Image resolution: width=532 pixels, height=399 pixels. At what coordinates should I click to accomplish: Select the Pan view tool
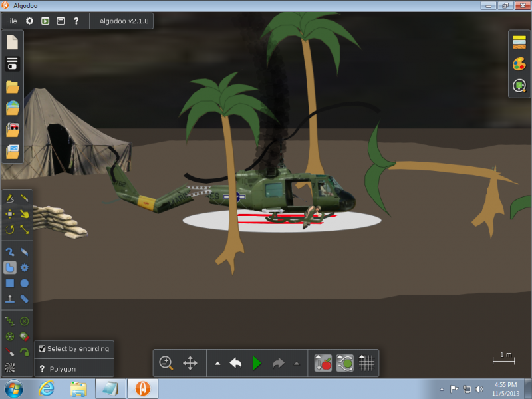(x=190, y=363)
